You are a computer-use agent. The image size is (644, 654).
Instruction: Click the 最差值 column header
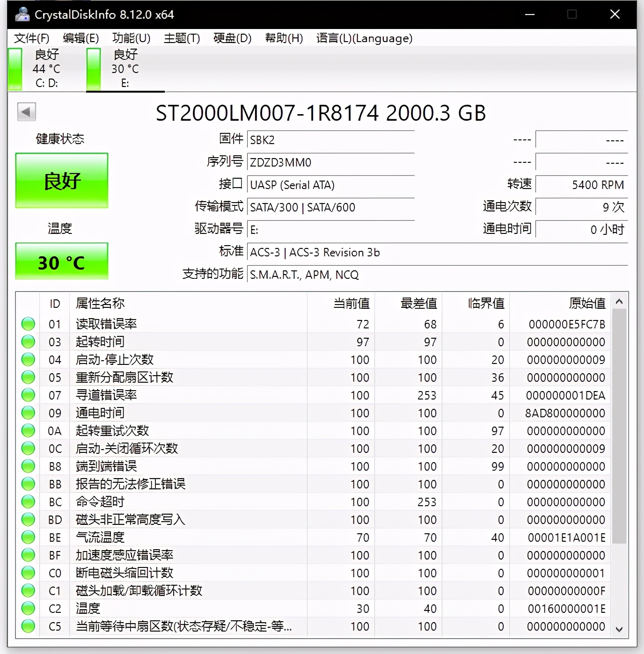(x=408, y=304)
